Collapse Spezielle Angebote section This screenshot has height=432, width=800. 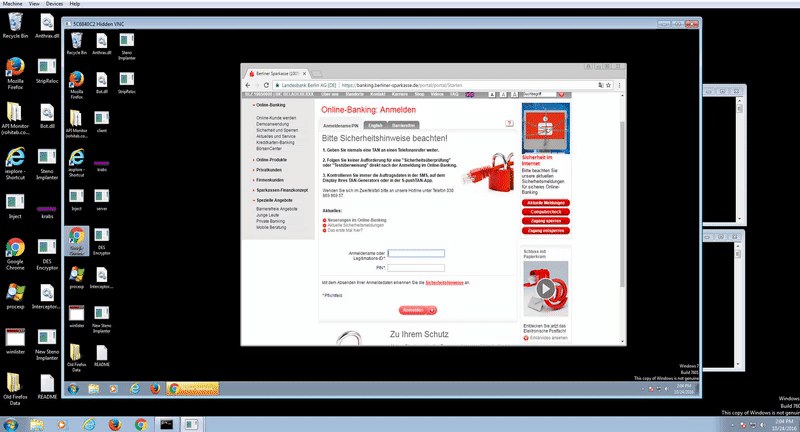click(x=273, y=200)
